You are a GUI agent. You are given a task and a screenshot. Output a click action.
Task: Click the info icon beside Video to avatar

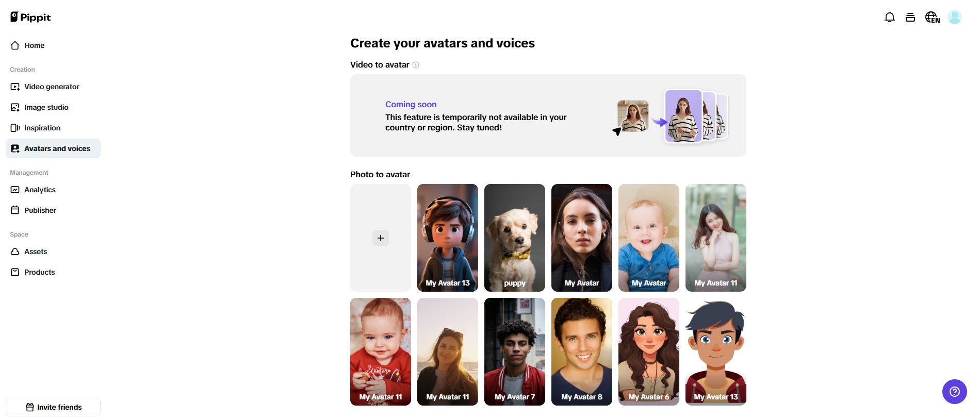pyautogui.click(x=416, y=65)
